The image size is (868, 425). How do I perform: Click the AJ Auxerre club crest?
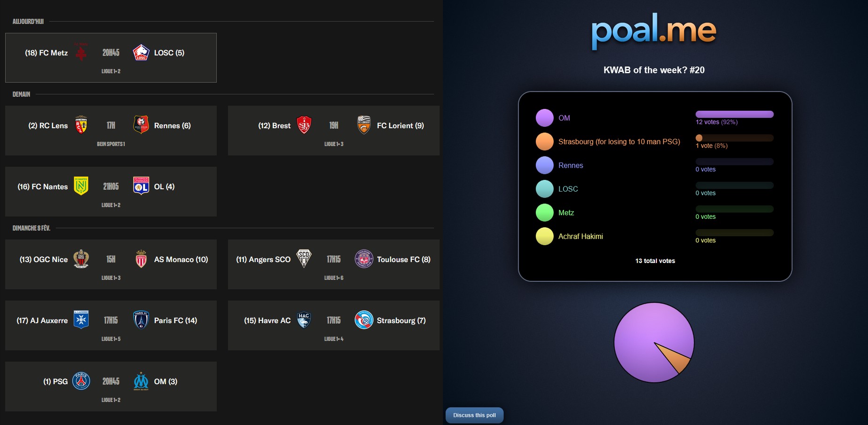click(x=81, y=320)
